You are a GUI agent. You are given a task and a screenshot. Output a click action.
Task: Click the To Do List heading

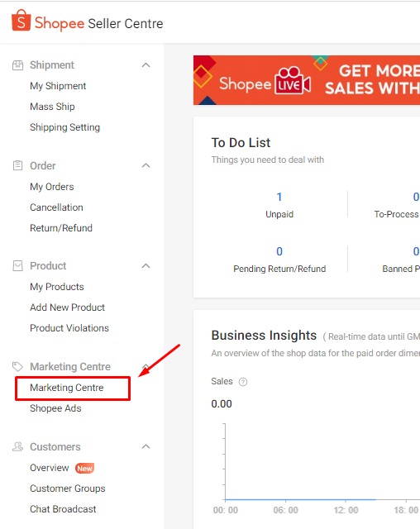click(241, 143)
